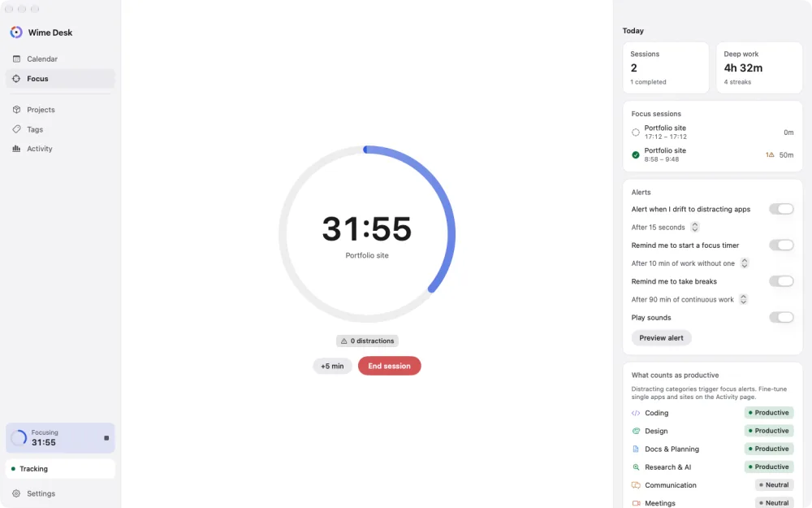Change the After 15 seconds stepper
The width and height of the screenshot is (812, 508).
(x=695, y=227)
